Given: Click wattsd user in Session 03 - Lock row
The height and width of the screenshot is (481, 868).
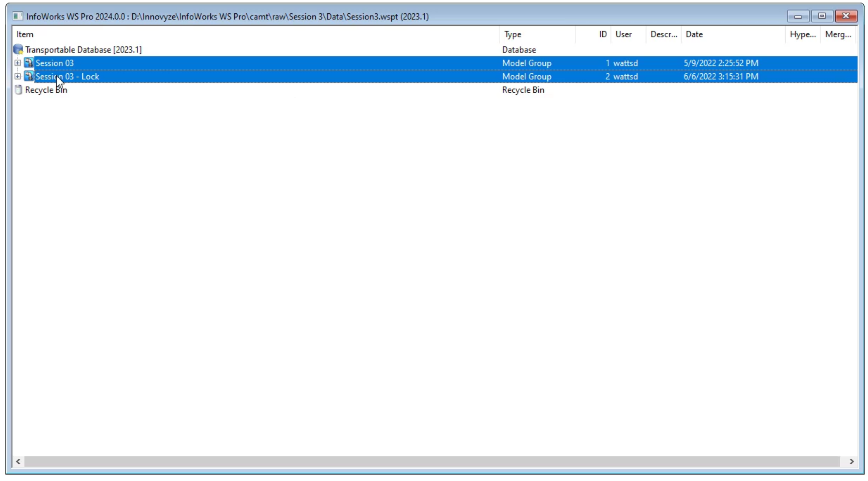Looking at the screenshot, I should pyautogui.click(x=626, y=76).
